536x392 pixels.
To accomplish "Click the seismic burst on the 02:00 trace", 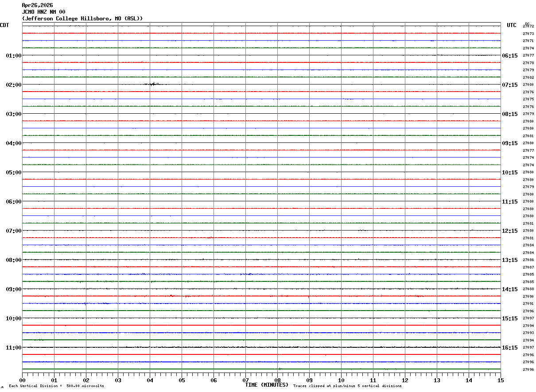I will tap(153, 84).
